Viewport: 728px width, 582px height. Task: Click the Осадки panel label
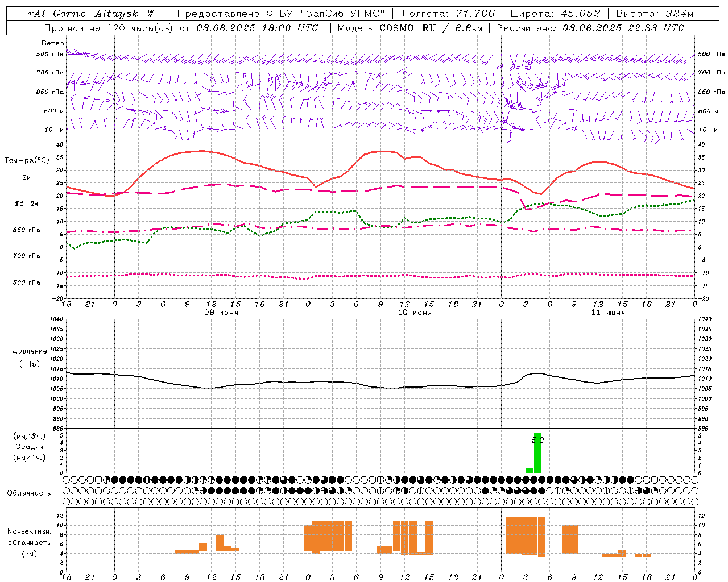click(x=30, y=447)
